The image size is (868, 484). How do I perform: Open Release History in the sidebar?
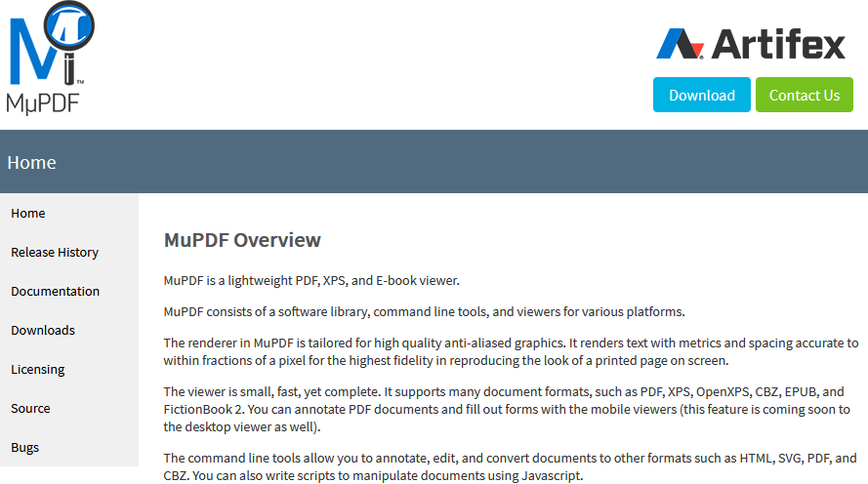click(x=55, y=252)
